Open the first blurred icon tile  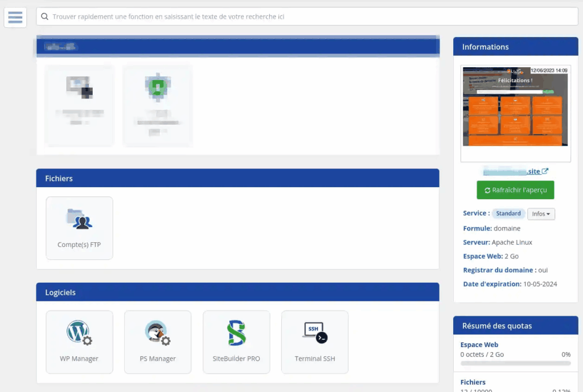tap(79, 105)
